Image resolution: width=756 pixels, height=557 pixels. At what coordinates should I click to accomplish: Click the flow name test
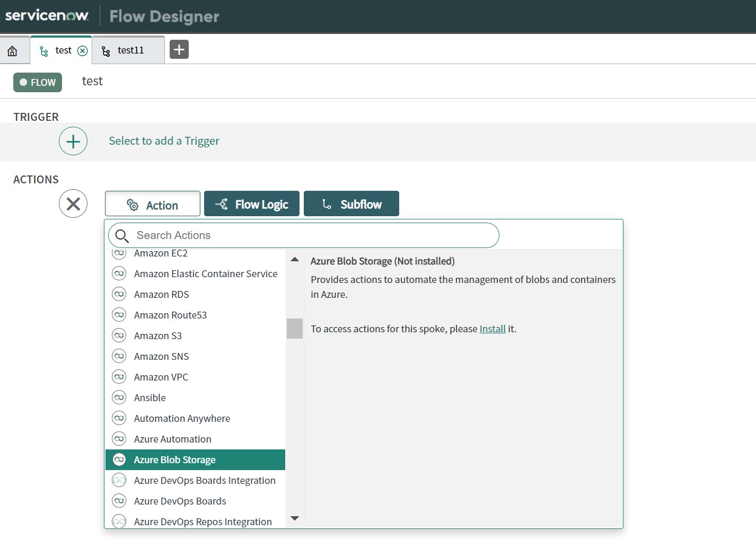click(92, 81)
